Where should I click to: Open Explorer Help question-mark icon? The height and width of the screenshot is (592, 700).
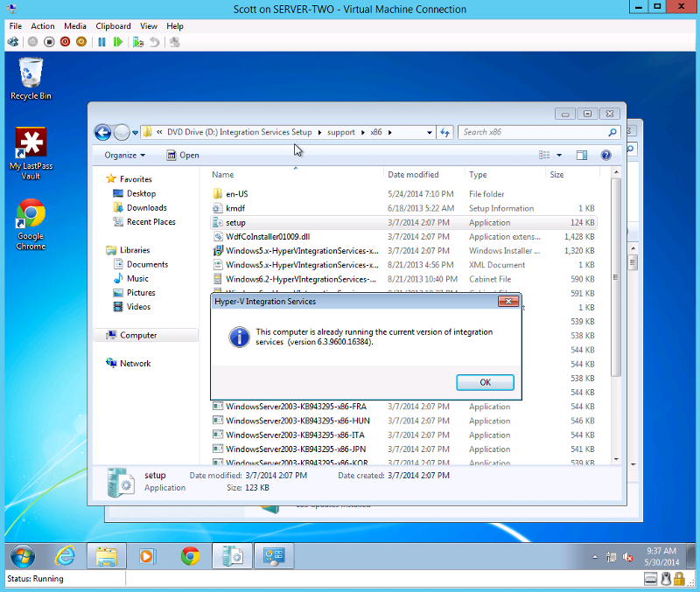pos(605,156)
